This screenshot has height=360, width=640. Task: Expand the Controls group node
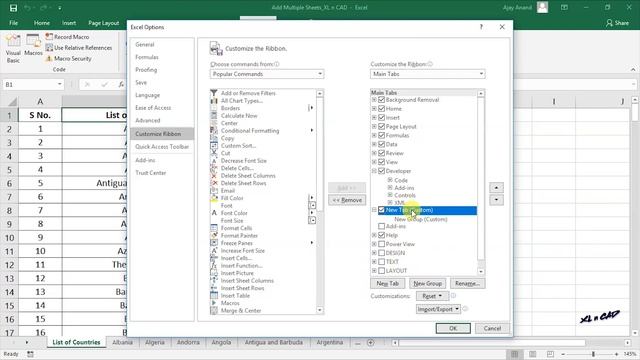390,195
